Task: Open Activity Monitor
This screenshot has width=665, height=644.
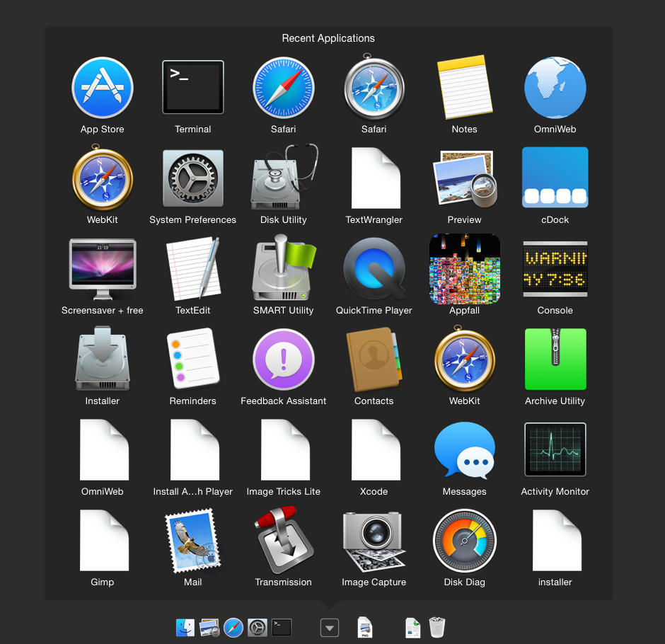Action: (555, 449)
